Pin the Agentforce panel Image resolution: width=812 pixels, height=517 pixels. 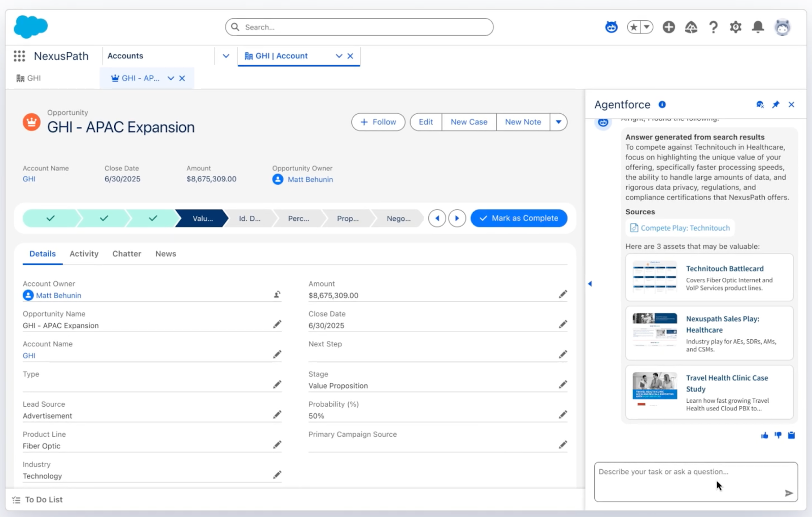(775, 105)
